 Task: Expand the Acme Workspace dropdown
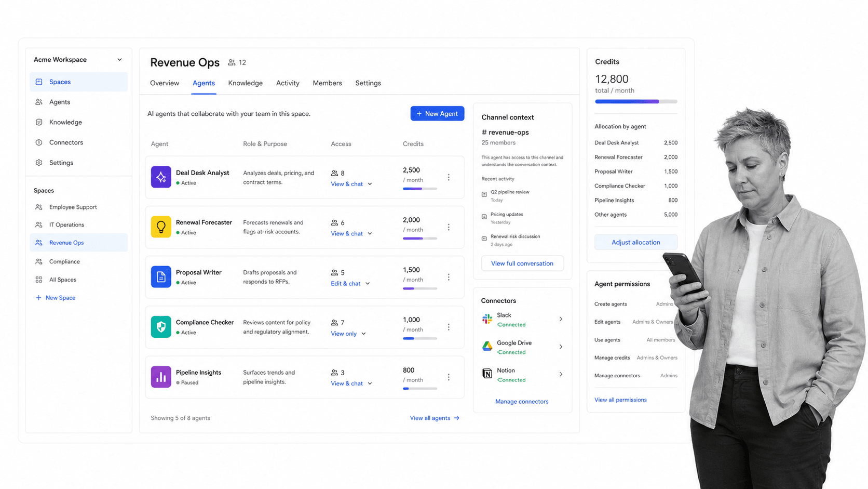click(x=119, y=60)
